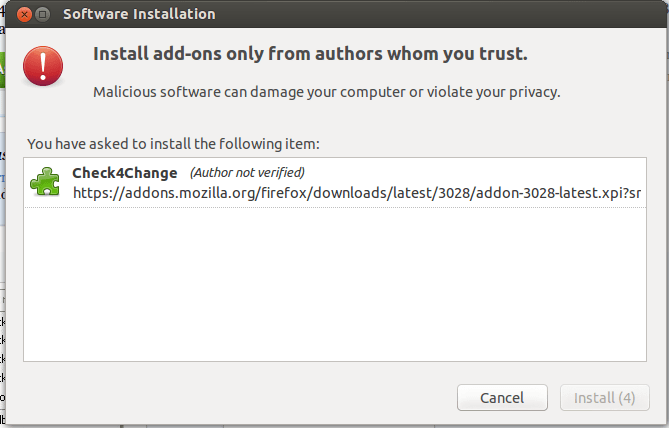Click the "(Author not verified)" label
Screen dimensions: 669x428
[x=247, y=172]
